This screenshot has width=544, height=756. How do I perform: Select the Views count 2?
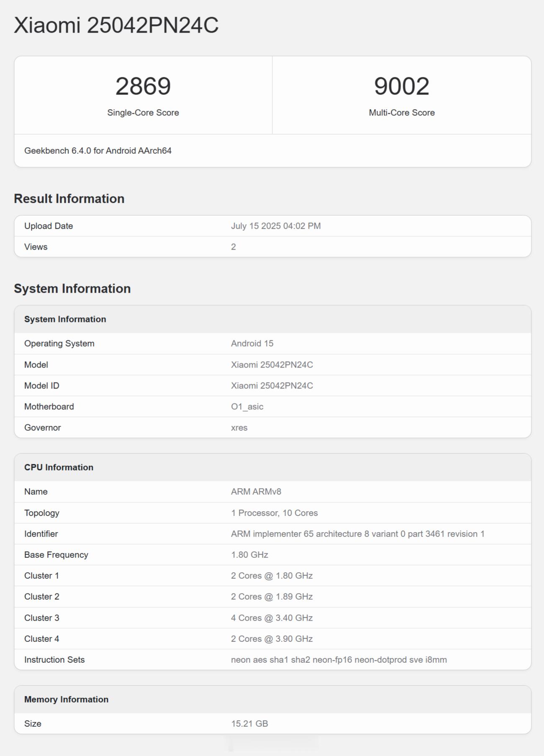pos(234,247)
